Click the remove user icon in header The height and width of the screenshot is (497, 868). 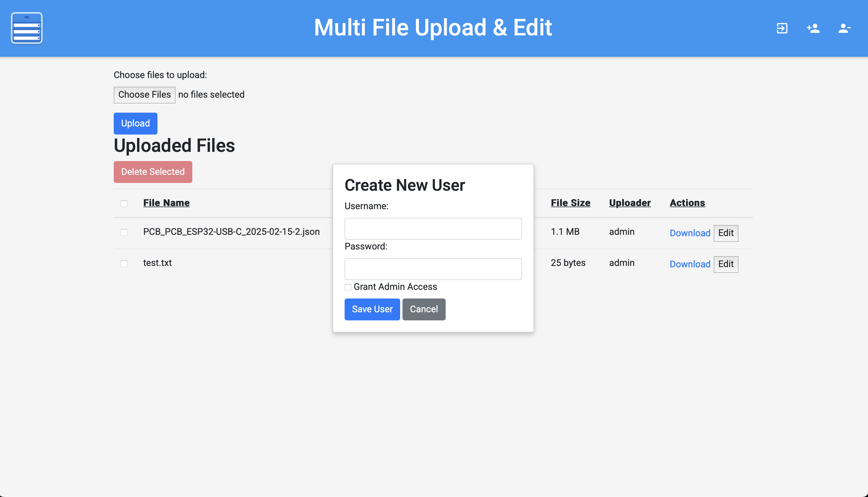844,28
